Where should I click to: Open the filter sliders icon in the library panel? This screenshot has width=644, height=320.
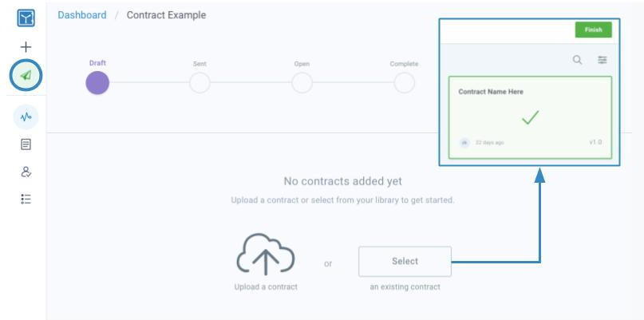click(603, 60)
